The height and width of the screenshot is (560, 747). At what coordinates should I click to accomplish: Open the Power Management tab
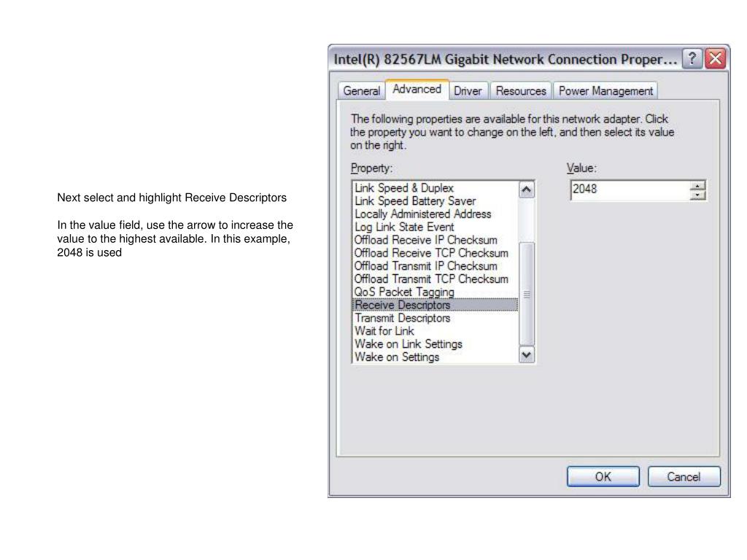click(605, 90)
